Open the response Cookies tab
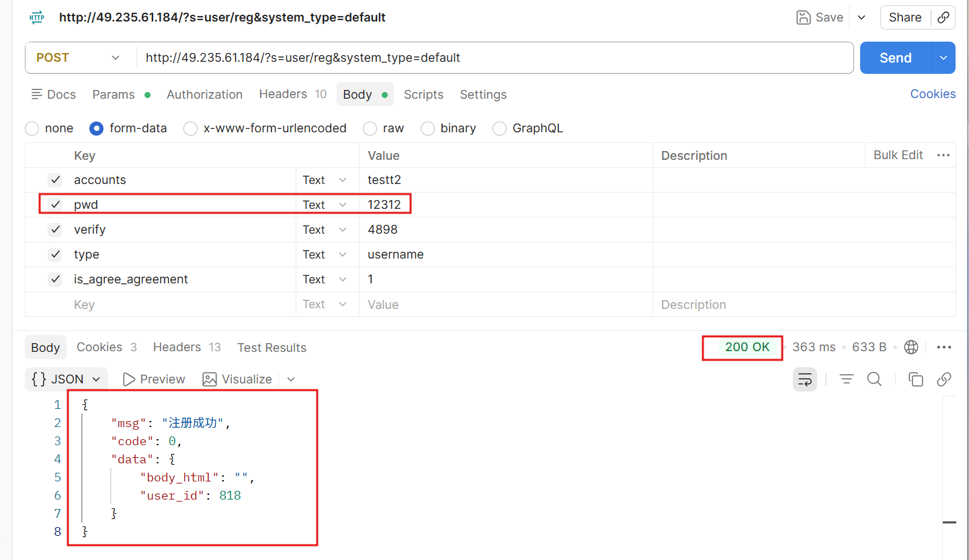The image size is (969, 560). coord(107,347)
